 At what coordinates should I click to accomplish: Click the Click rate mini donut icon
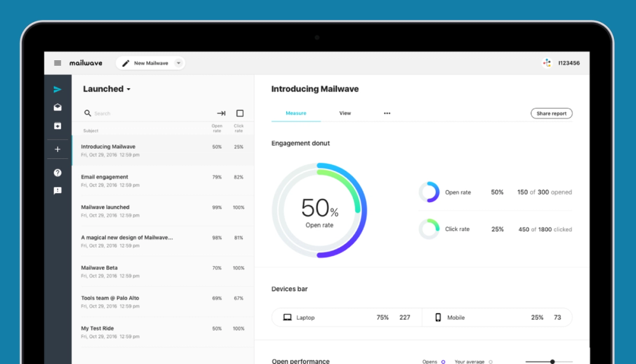coord(429,229)
